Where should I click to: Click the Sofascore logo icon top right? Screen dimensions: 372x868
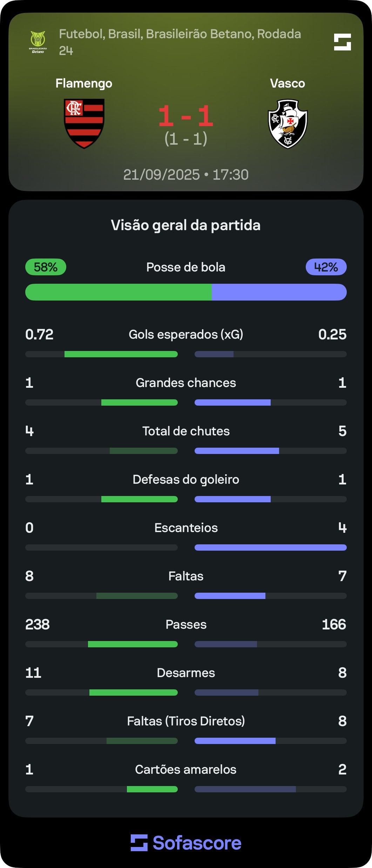[x=343, y=42]
